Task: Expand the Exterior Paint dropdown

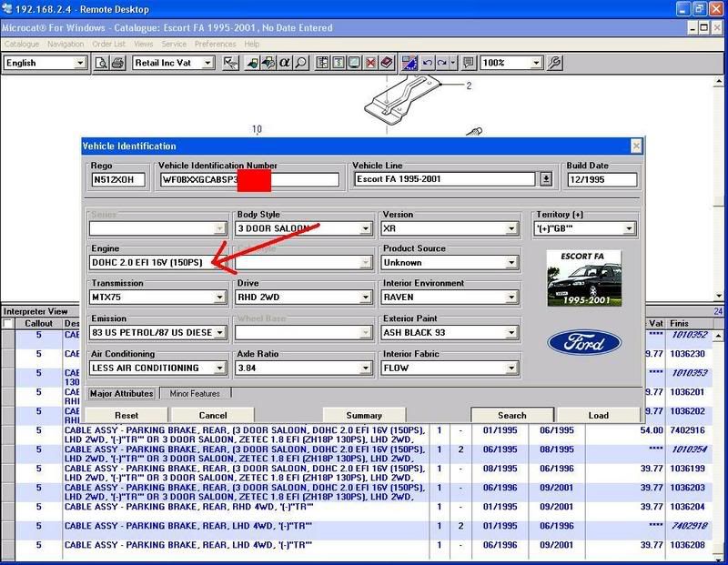Action: coord(511,332)
